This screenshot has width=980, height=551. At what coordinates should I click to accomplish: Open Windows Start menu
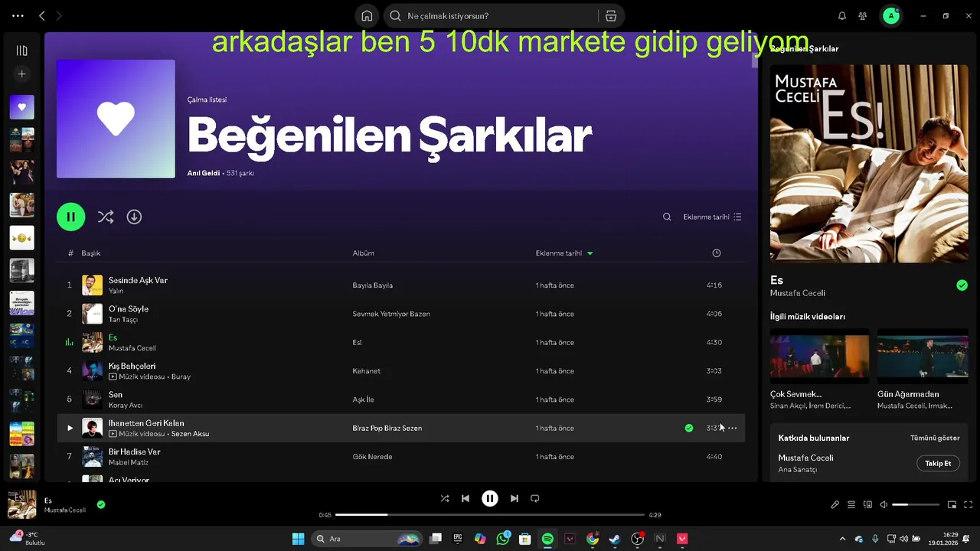[299, 539]
